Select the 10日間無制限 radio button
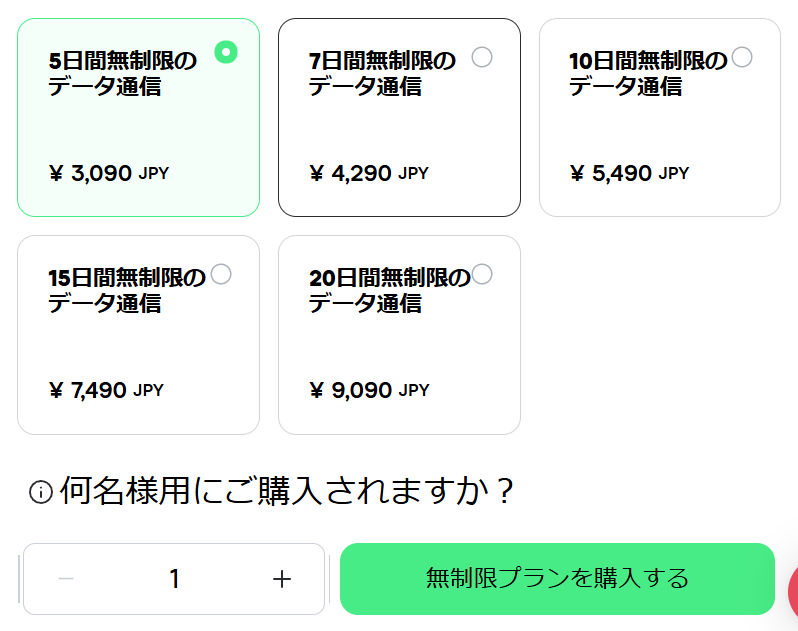The height and width of the screenshot is (631, 798). [x=742, y=57]
